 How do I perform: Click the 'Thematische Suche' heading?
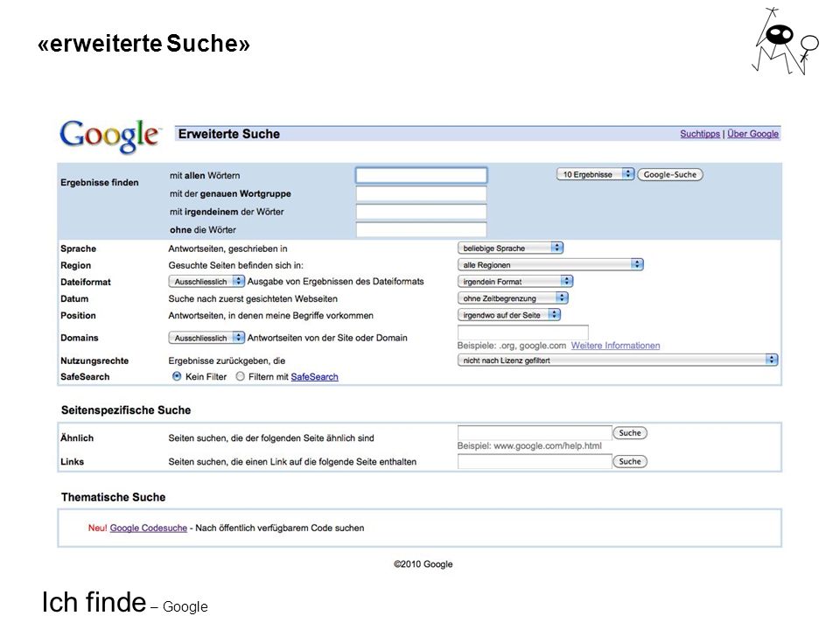pos(113,497)
